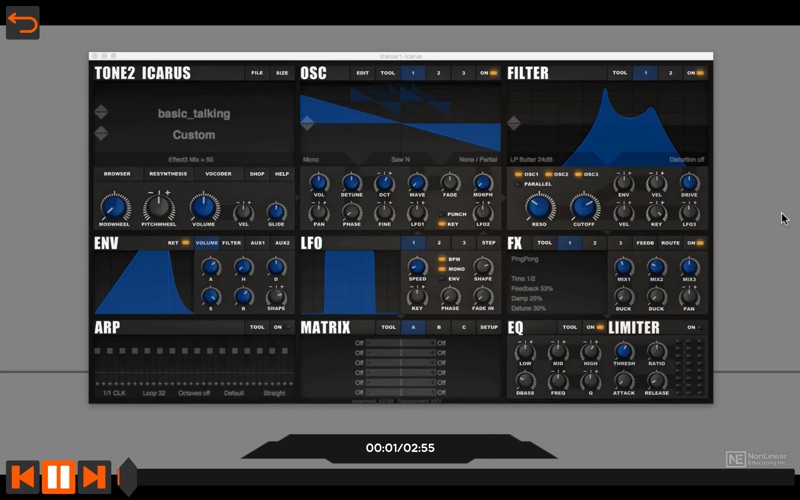The width and height of the screenshot is (800, 500).
Task: Pause the video playback
Action: click(58, 477)
